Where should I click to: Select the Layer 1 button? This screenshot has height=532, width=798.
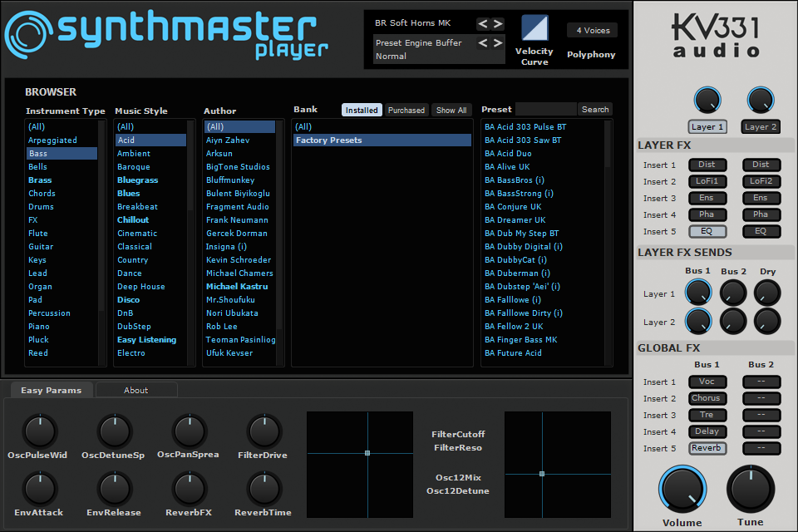pos(707,126)
